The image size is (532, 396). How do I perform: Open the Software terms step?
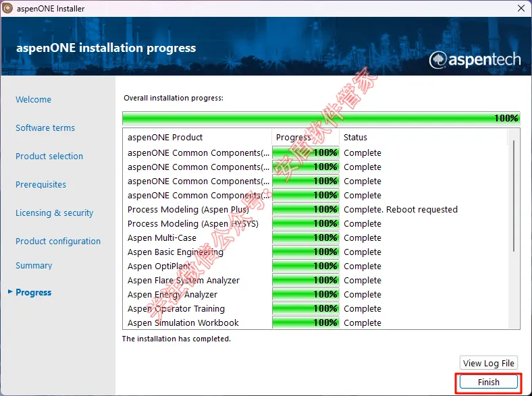(45, 128)
